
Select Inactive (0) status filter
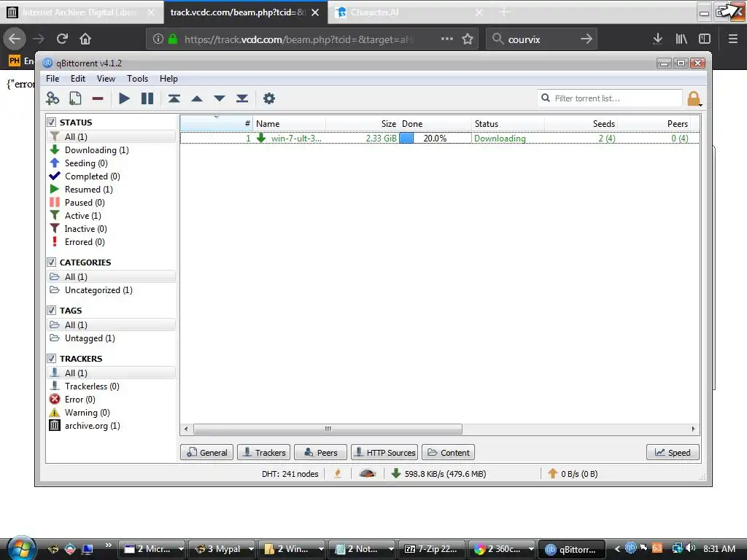coord(86,228)
